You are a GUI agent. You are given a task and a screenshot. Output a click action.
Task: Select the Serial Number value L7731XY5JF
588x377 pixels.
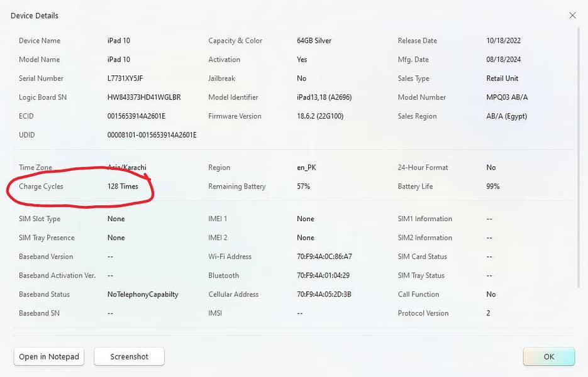[x=125, y=78]
